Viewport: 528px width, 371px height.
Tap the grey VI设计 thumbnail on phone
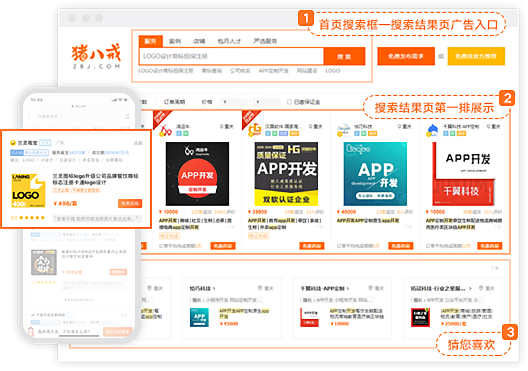click(44, 262)
